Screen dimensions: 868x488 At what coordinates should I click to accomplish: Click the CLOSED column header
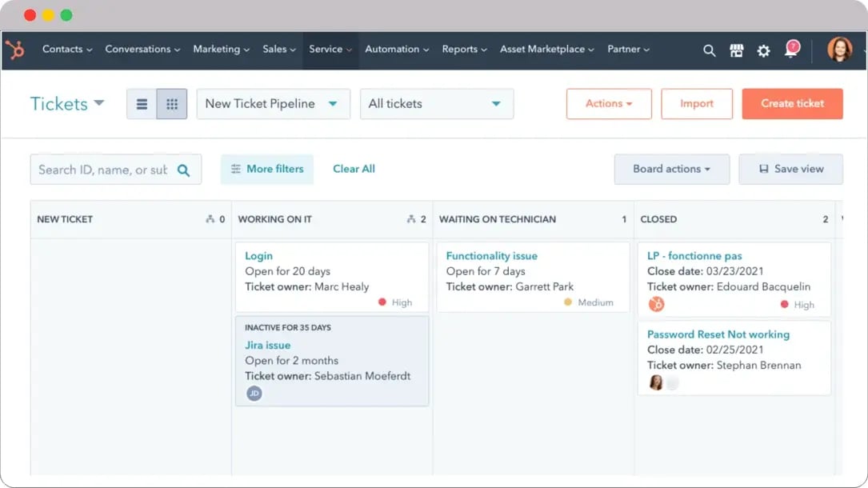[x=658, y=219]
